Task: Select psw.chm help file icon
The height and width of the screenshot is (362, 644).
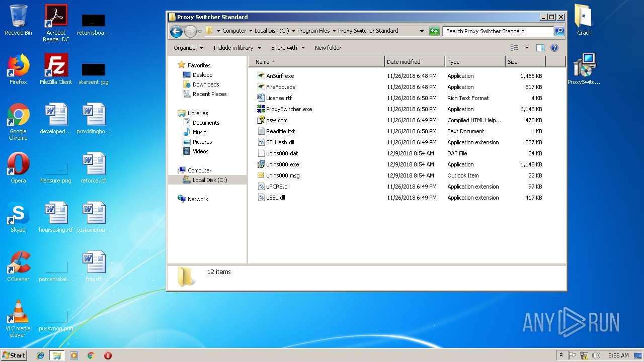Action: (x=261, y=120)
